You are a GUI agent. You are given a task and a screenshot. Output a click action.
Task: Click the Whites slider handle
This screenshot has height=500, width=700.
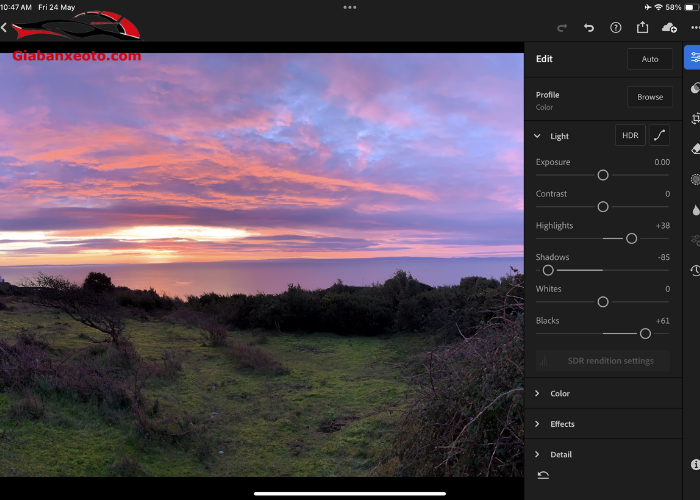coord(603,302)
